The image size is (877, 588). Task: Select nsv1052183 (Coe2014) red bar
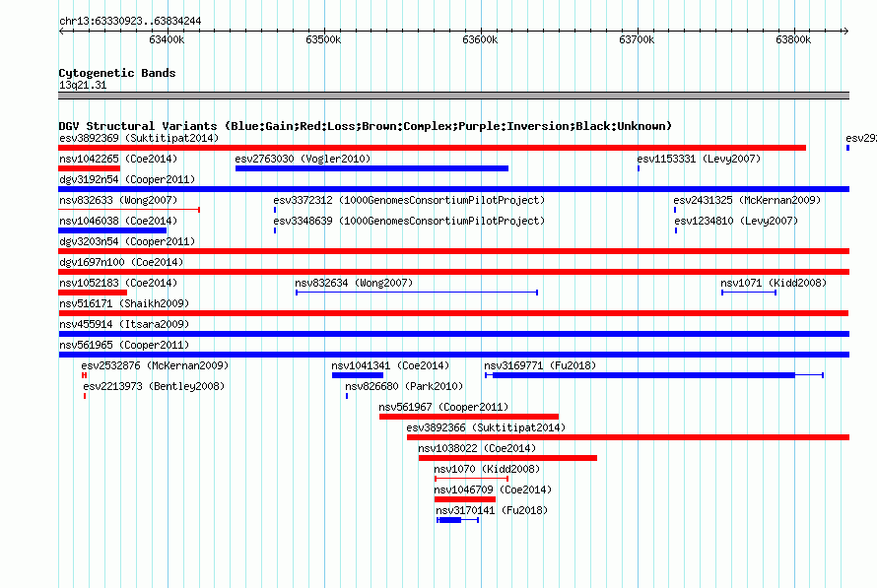tap(93, 293)
